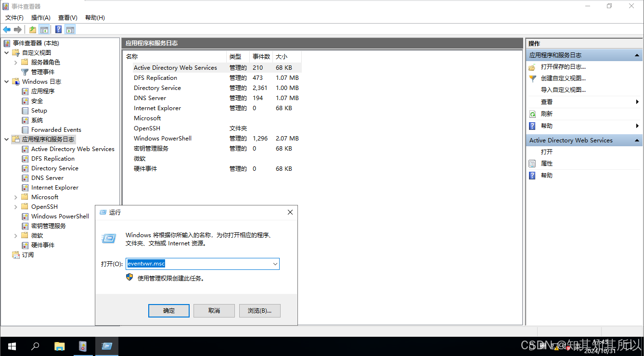Viewport: 644px width, 356px height.
Task: Select 订阅 node in the tree
Action: (x=28, y=254)
